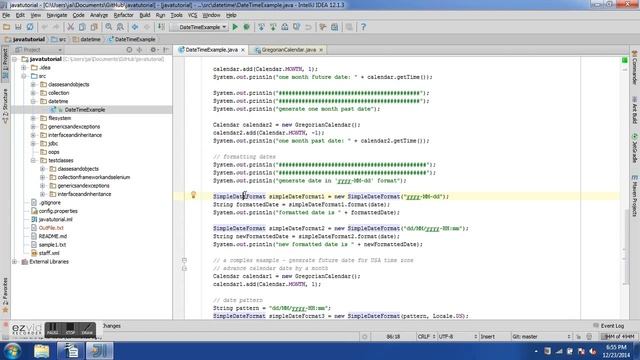The width and height of the screenshot is (640, 360).
Task: Open the Refactor menu
Action: 123,15
